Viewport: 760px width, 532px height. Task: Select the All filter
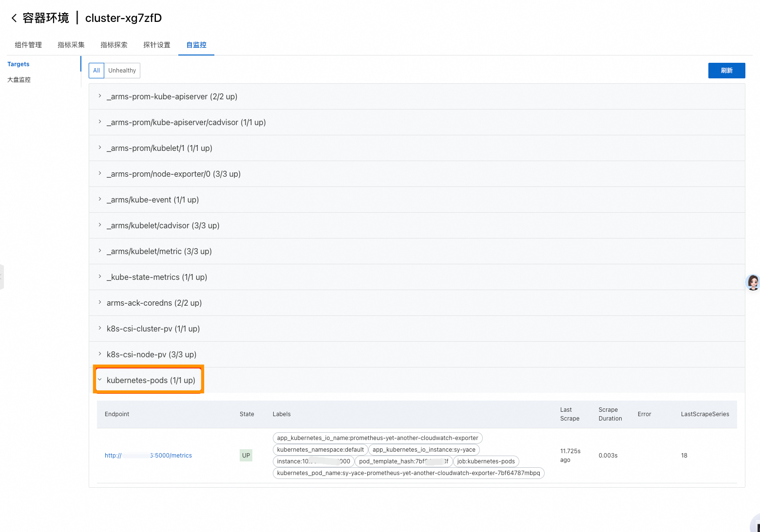click(96, 71)
